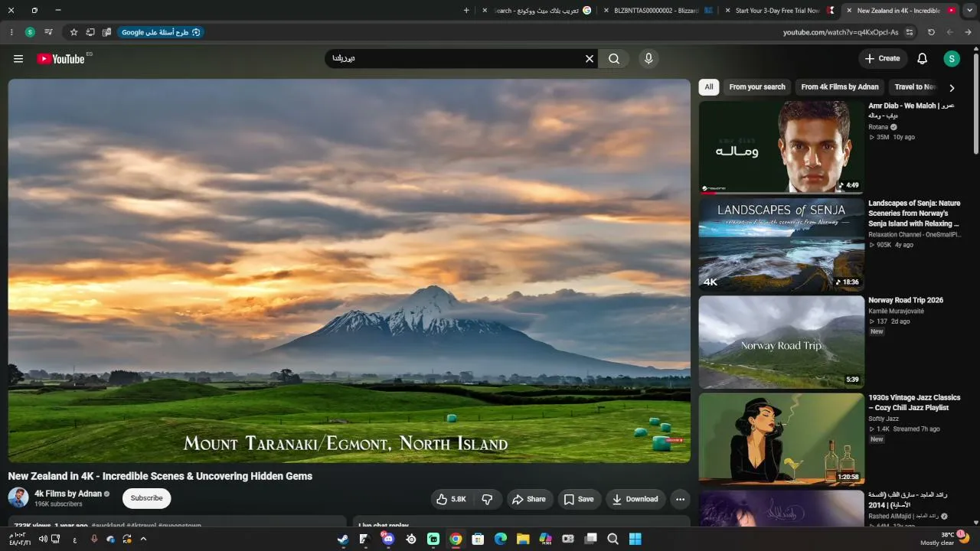The width and height of the screenshot is (980, 551).
Task: Open 4k Films by Adnan channel avatar
Action: point(18,497)
